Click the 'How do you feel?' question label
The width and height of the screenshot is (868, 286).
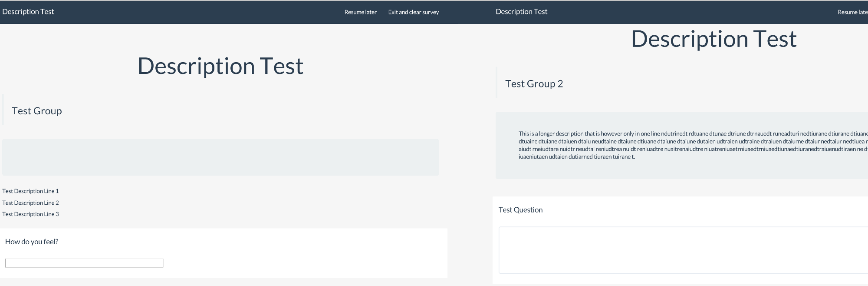point(32,242)
